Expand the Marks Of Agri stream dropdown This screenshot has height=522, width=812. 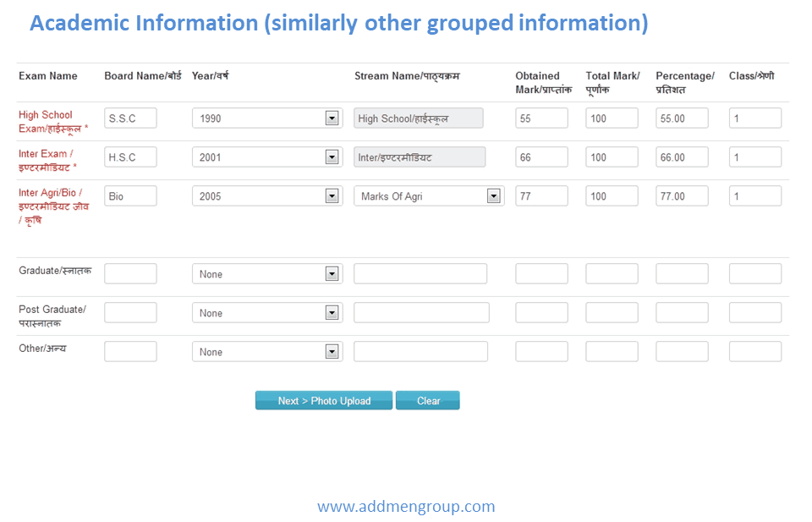(428, 196)
